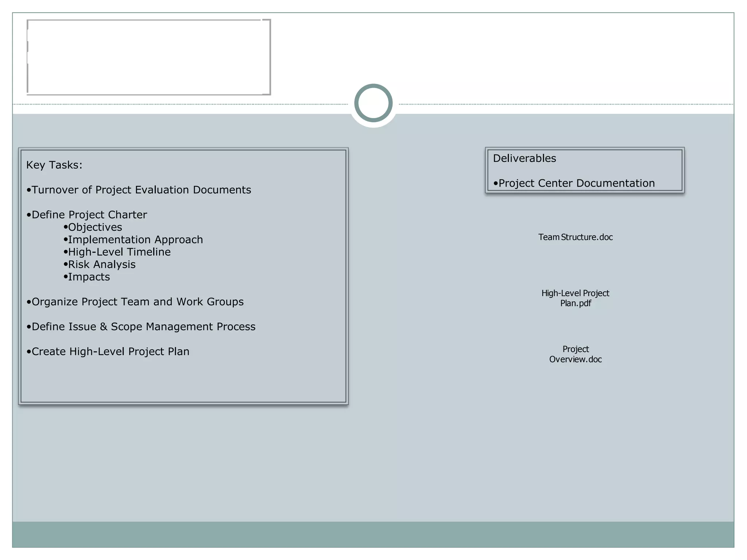Screen dimensions: 747x560
Task: Open the 'High-Level Project Plan.pdf' attachment
Action: coord(576,298)
